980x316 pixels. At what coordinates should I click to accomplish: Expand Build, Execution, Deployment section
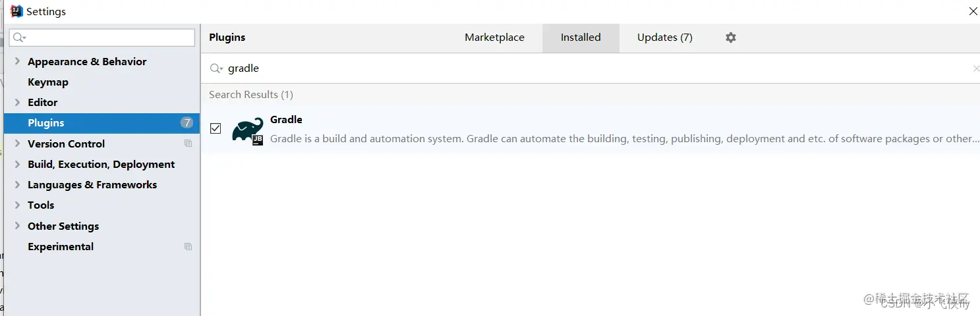18,164
